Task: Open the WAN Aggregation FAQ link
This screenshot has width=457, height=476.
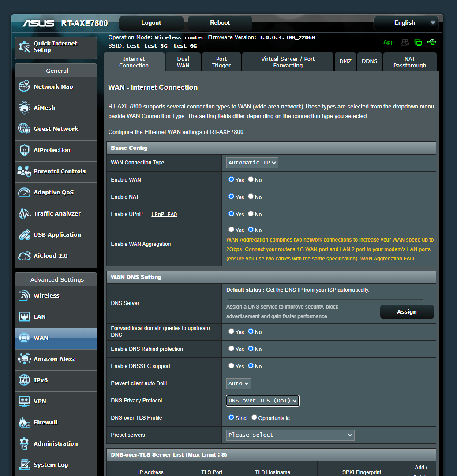Action: click(387, 259)
